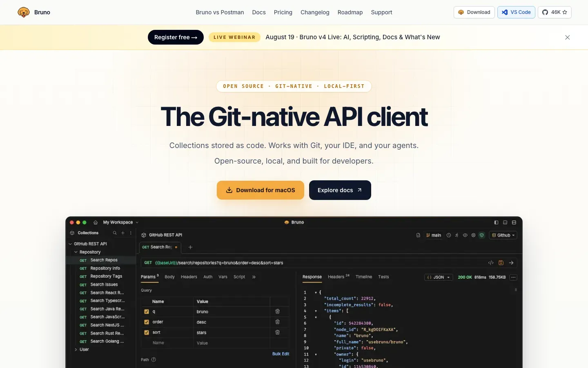
Task: Open the response Tests tab
Action: click(x=383, y=277)
